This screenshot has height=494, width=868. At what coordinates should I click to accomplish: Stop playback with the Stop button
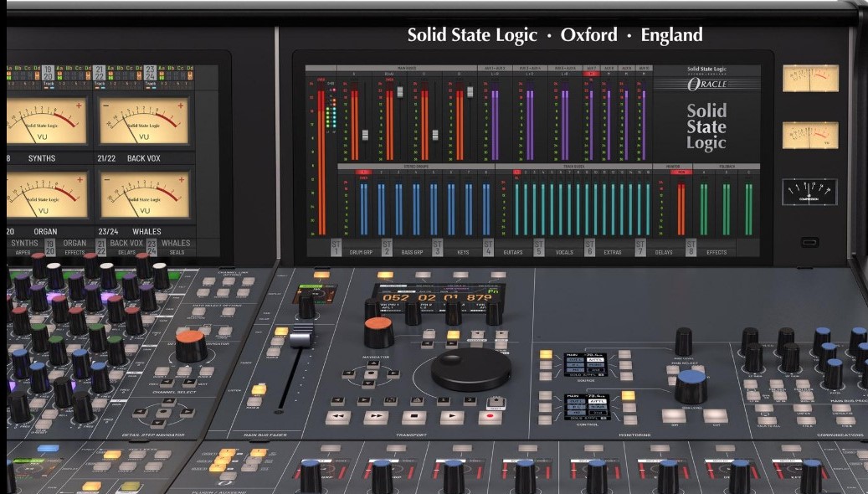point(414,416)
